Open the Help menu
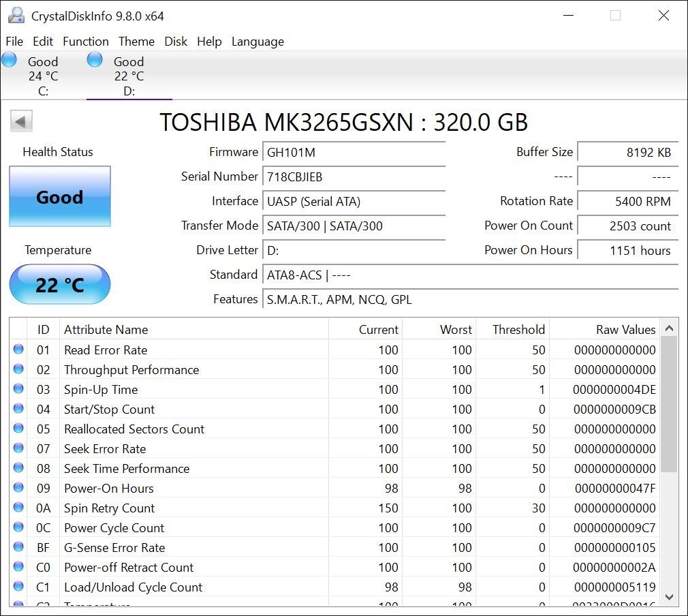Viewport: 688px width, 616px height. click(x=209, y=42)
